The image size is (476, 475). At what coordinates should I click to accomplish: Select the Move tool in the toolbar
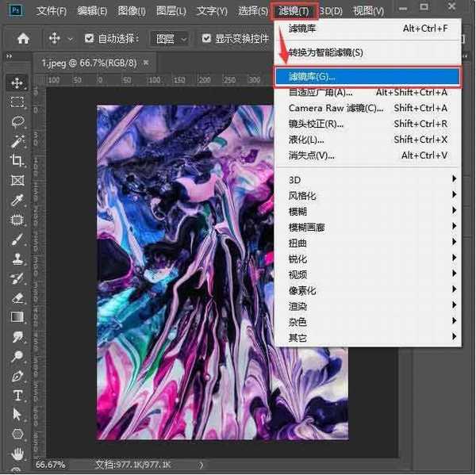coord(17,82)
